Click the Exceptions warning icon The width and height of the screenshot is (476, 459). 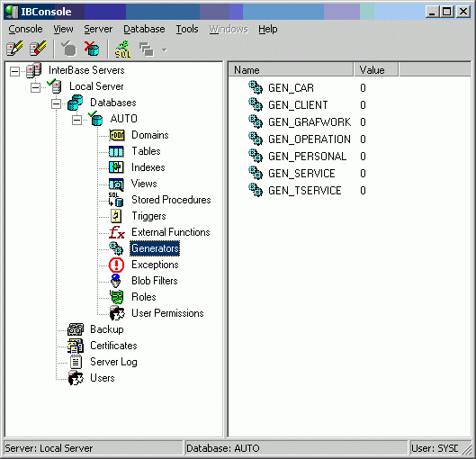[116, 265]
